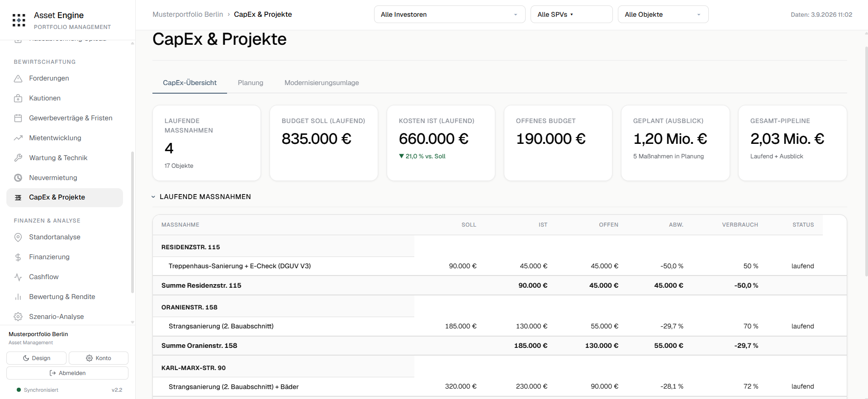Open Cashflow in the sidebar
Viewport: 868px width, 399px height.
[65, 277]
